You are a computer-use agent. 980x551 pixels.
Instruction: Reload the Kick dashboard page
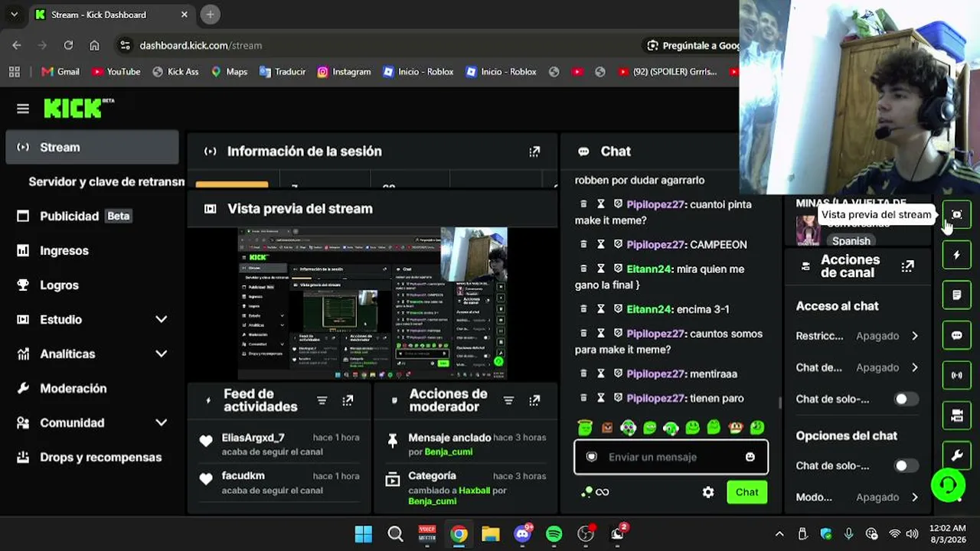[x=68, y=45]
